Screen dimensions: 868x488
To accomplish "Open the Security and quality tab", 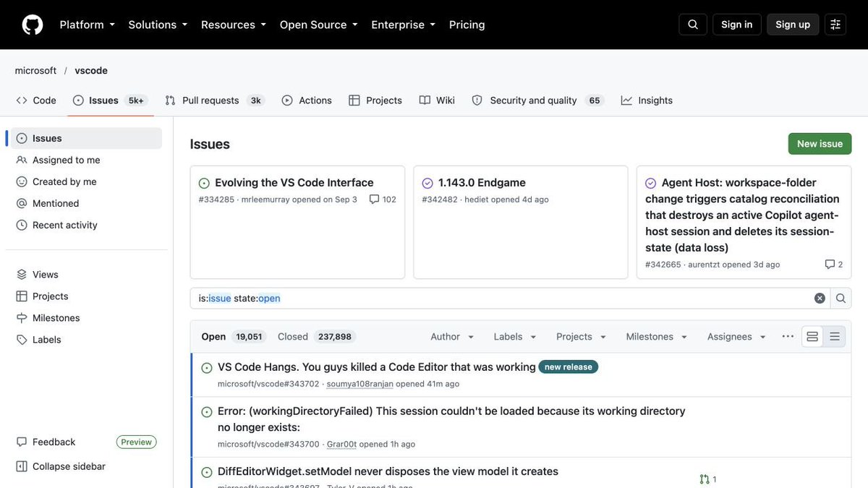I will [x=537, y=100].
